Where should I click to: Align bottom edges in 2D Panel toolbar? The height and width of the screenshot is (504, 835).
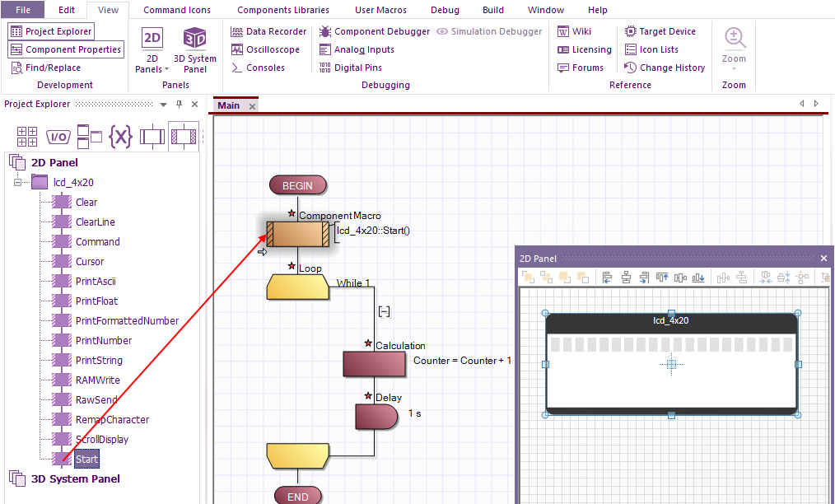698,277
